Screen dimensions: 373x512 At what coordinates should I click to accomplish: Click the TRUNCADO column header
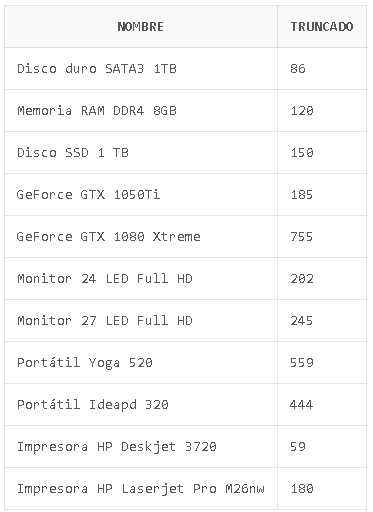[x=322, y=27]
